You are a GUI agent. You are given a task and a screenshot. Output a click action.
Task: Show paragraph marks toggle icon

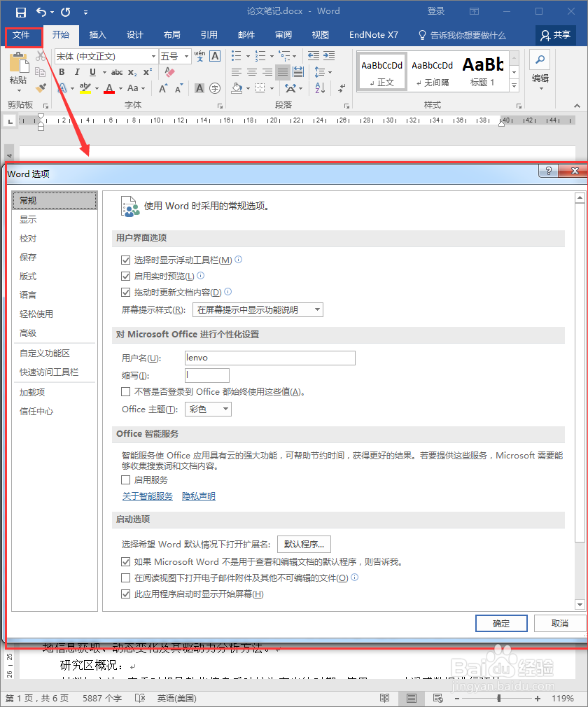tap(342, 88)
